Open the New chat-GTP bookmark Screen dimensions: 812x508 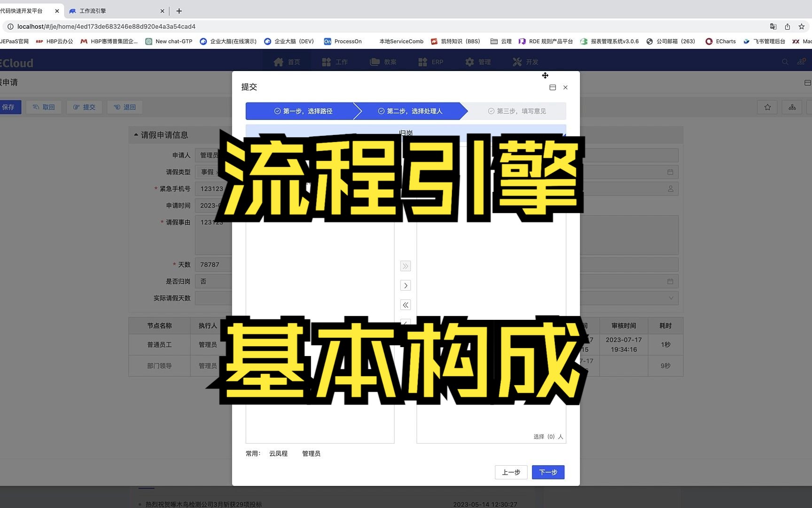point(169,41)
